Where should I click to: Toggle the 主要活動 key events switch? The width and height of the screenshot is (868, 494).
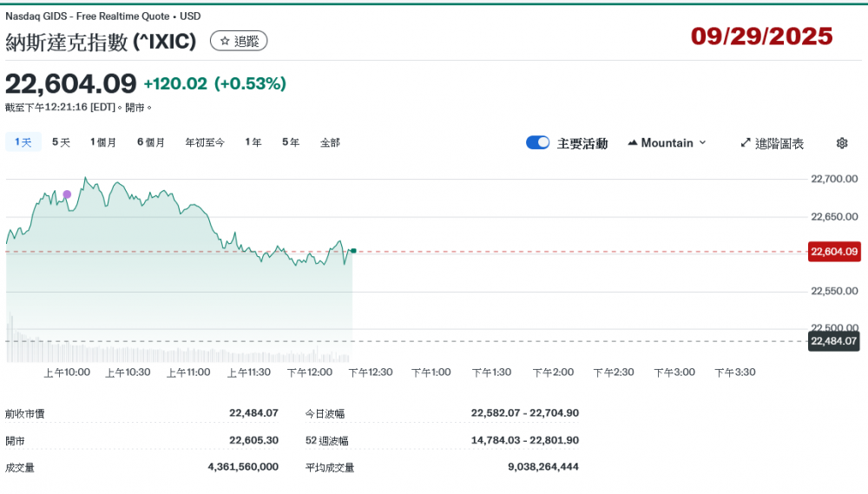[537, 143]
